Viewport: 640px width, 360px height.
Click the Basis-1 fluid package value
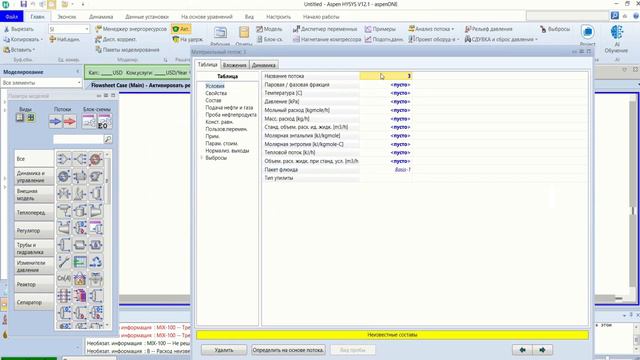386,169
